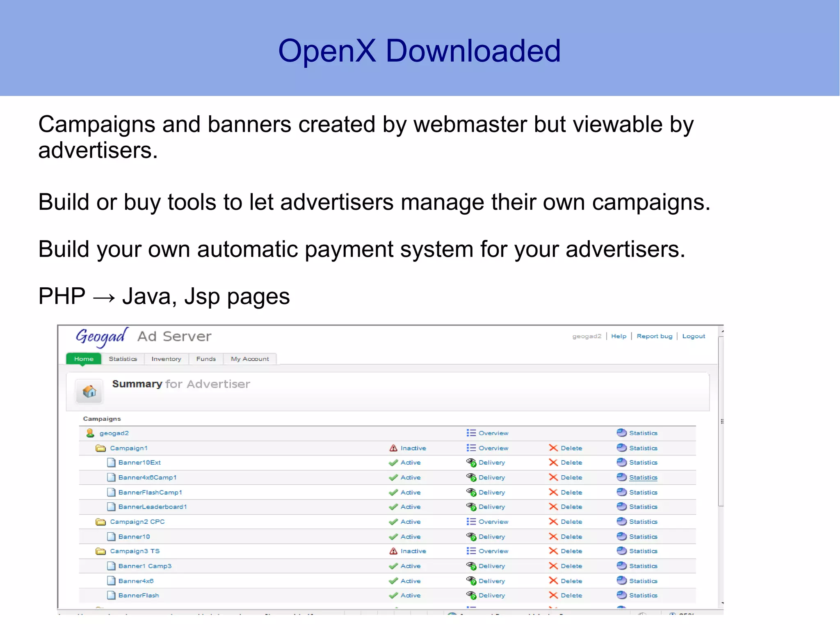Screen dimensions: 840x630
Task: Click the home summary icon
Action: (x=89, y=391)
